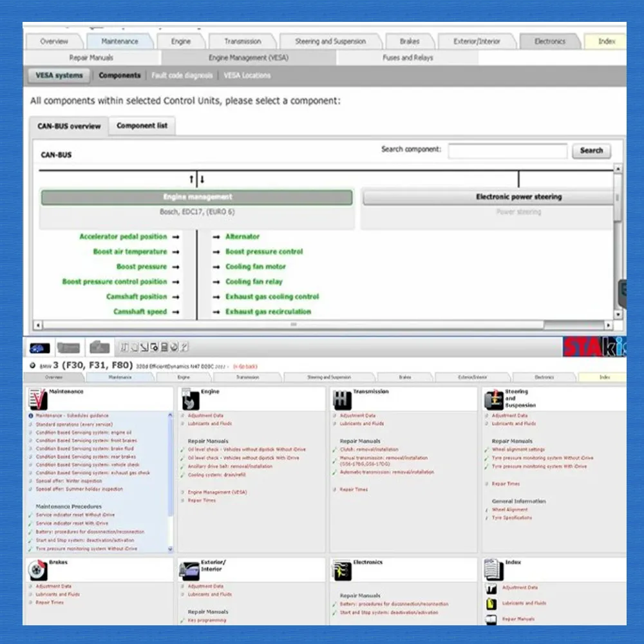Open the Fuses and Relays tab

pos(408,58)
